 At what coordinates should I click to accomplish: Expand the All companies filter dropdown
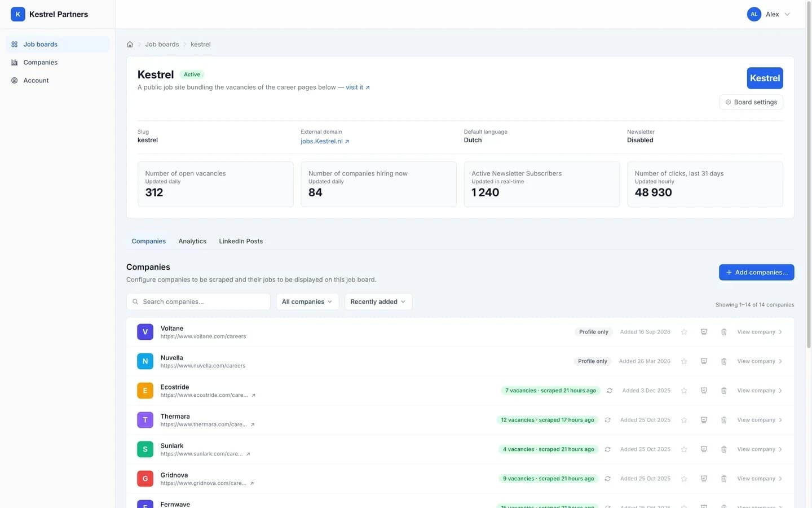tap(307, 301)
